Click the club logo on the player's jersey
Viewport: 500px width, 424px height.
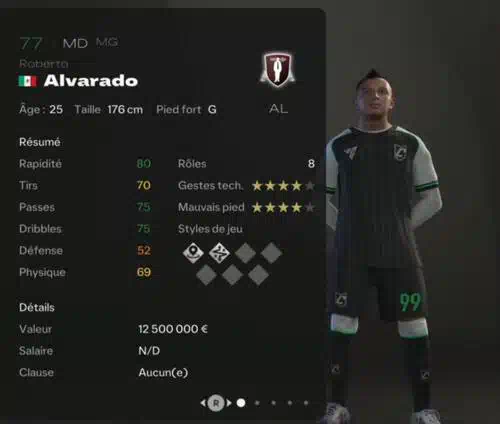click(x=400, y=153)
